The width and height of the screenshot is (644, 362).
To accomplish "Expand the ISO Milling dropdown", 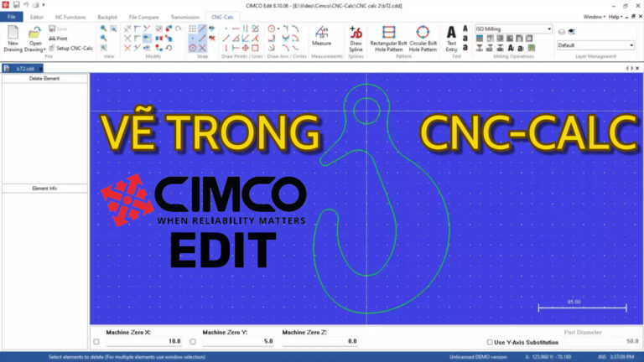I will [x=549, y=28].
